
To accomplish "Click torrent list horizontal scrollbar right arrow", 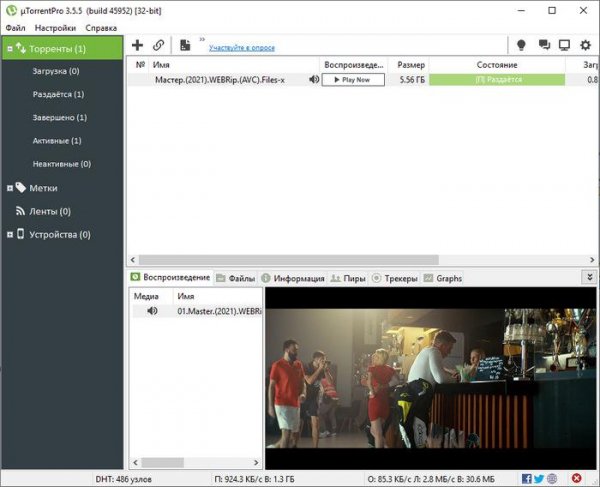I will pos(592,260).
